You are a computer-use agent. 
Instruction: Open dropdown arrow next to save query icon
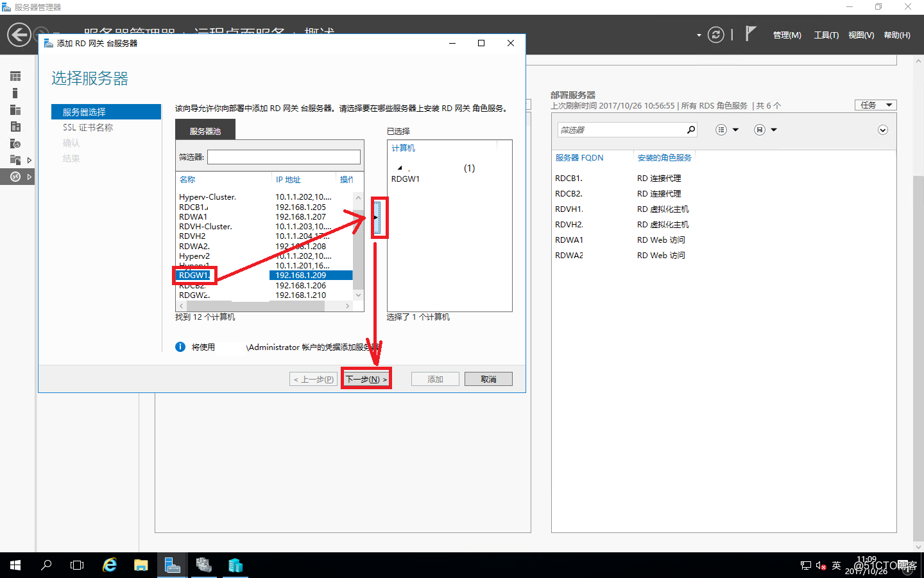click(774, 130)
